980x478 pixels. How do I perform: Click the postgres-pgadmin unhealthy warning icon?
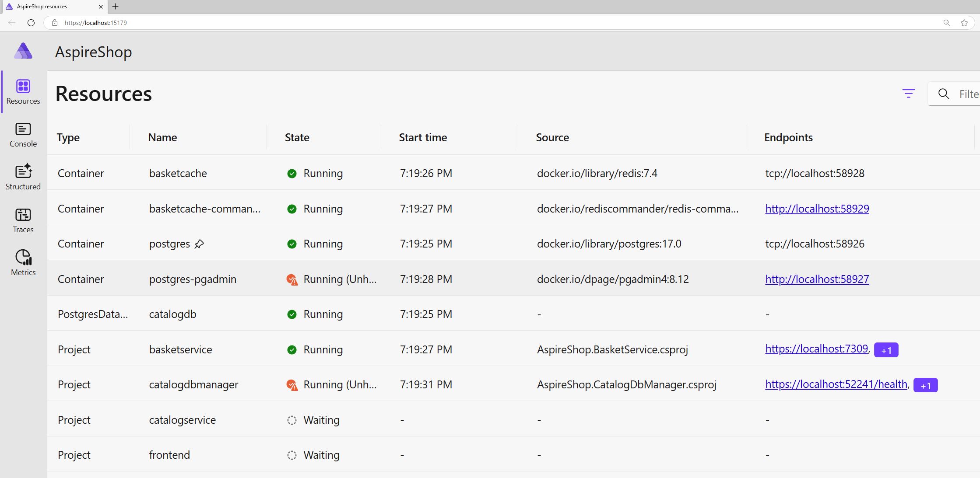click(x=292, y=279)
